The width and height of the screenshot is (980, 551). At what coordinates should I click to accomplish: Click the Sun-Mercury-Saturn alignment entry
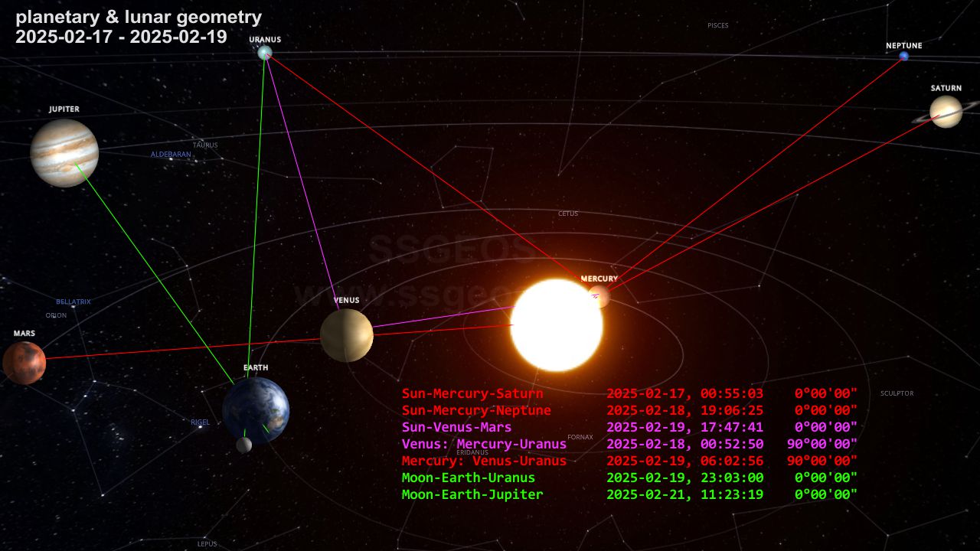(x=472, y=393)
